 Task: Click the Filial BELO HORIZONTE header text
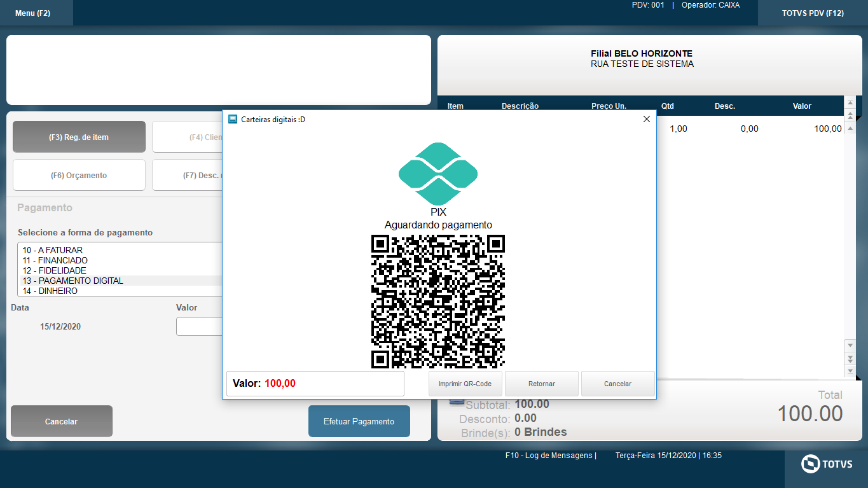coord(642,54)
